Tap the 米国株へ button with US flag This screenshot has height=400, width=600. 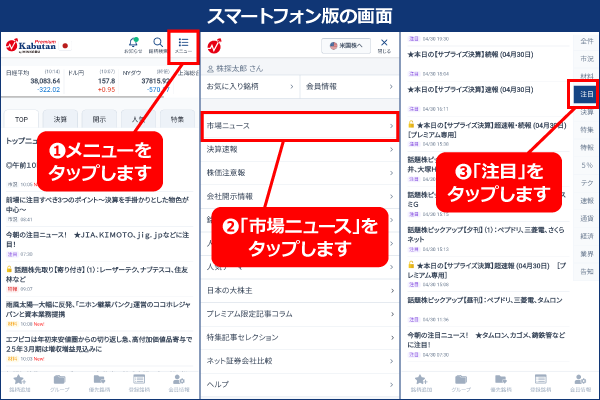(346, 46)
